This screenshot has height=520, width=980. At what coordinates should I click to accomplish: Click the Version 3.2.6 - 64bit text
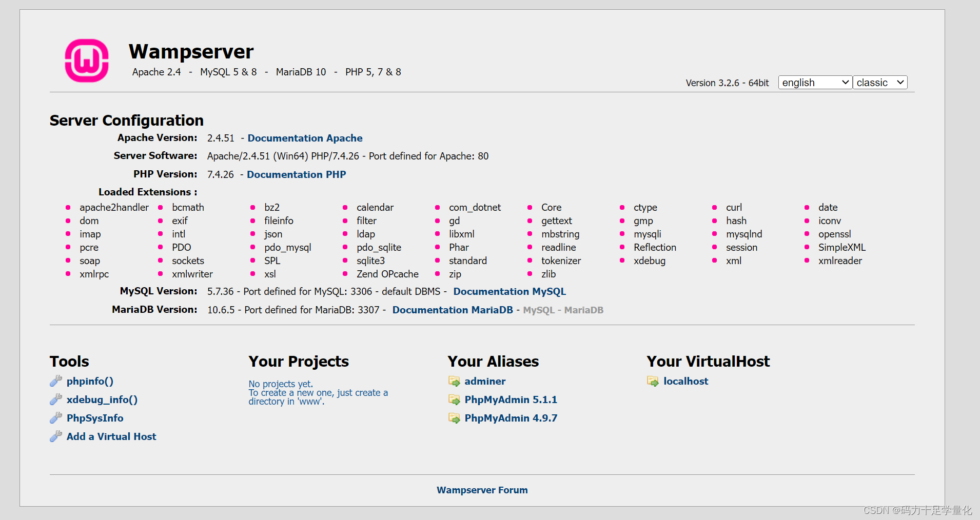tap(727, 83)
